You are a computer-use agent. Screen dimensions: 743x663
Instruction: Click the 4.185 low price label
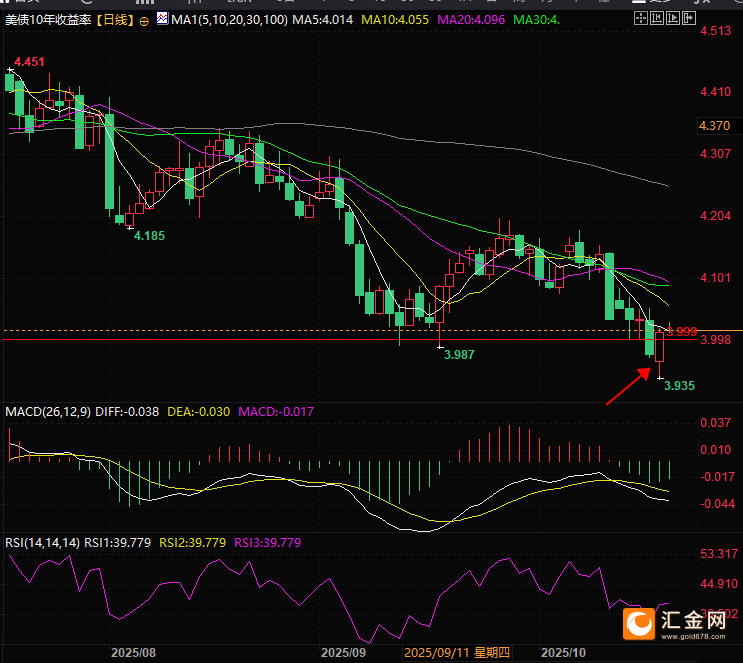149,236
